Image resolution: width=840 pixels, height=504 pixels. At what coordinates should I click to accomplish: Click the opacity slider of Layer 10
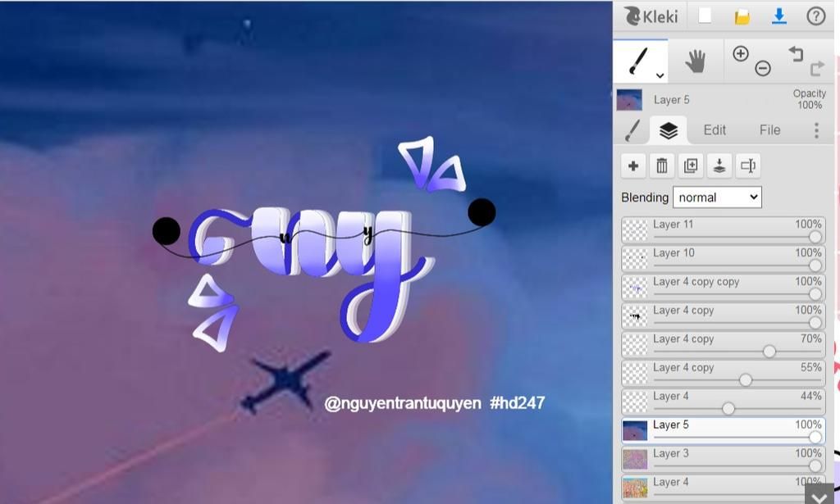[737, 265]
